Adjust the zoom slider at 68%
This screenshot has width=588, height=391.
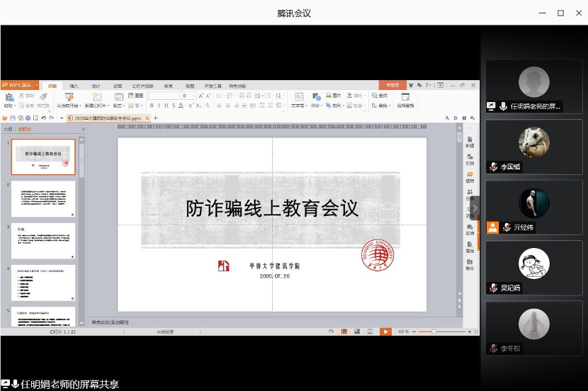(434, 331)
